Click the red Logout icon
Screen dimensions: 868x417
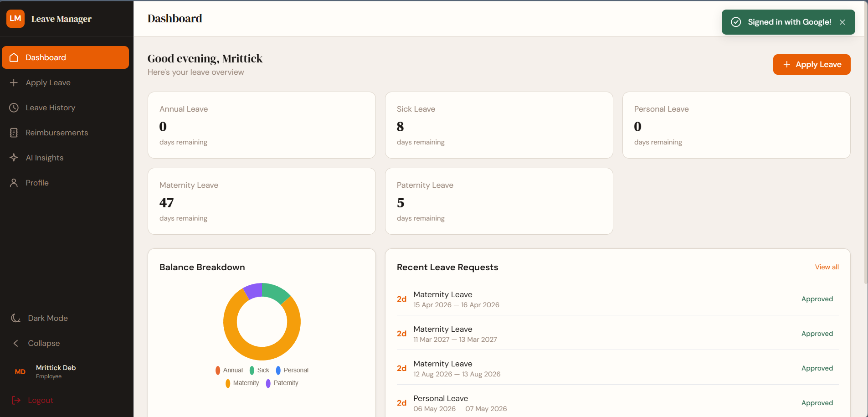[x=16, y=400]
